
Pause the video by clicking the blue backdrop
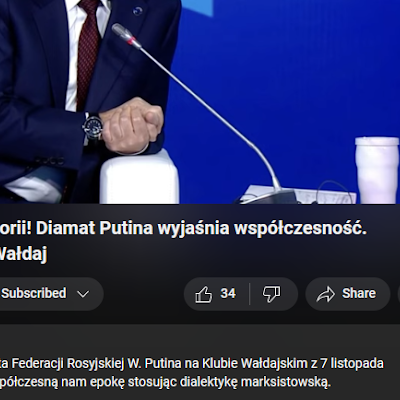[300, 83]
